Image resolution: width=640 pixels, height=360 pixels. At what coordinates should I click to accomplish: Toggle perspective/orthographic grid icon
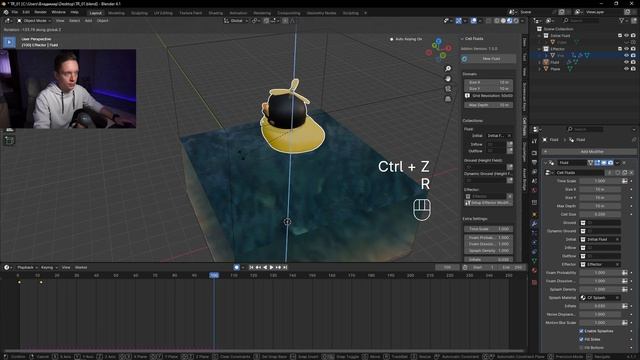448,99
